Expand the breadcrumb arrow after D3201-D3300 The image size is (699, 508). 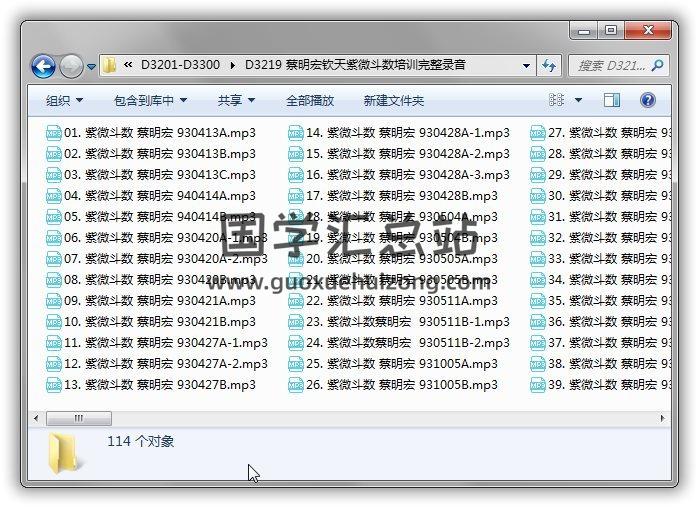tap(232, 66)
